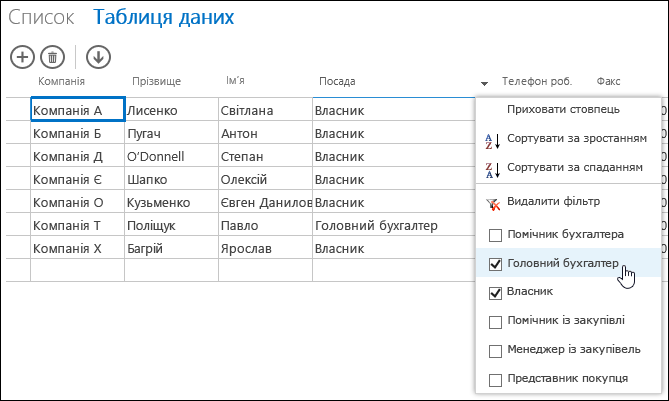Image resolution: width=669 pixels, height=401 pixels.
Task: Click Власник cell in Лисенко row
Action: coord(394,110)
